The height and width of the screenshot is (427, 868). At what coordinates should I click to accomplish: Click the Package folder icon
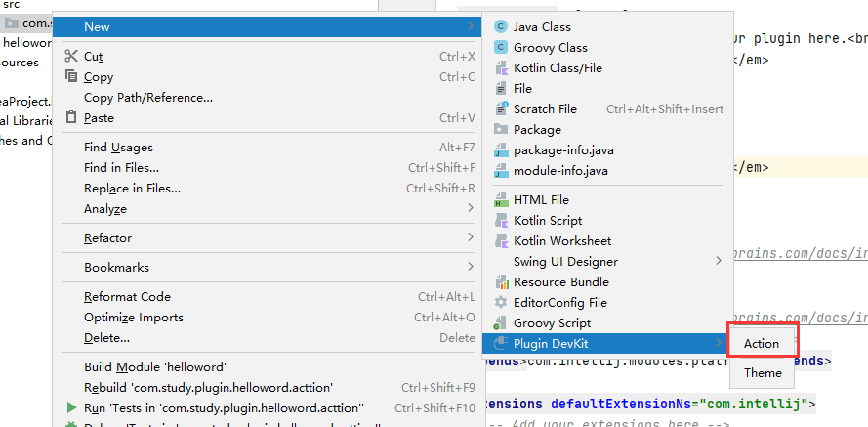point(501,130)
